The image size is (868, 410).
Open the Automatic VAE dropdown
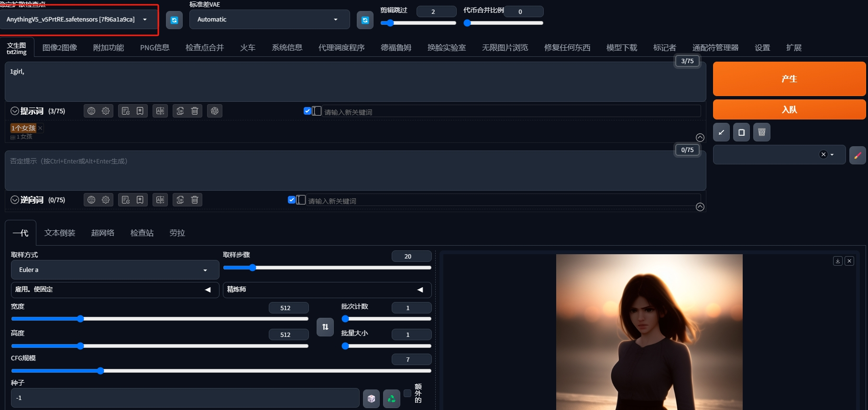pos(269,20)
